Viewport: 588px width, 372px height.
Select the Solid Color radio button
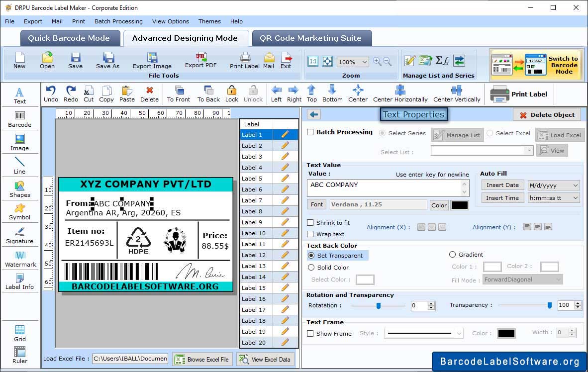point(311,268)
